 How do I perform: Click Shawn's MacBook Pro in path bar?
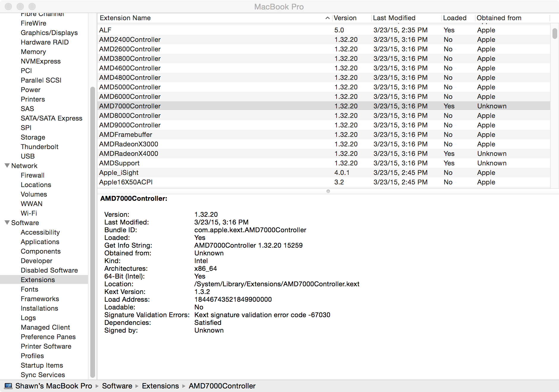53,386
